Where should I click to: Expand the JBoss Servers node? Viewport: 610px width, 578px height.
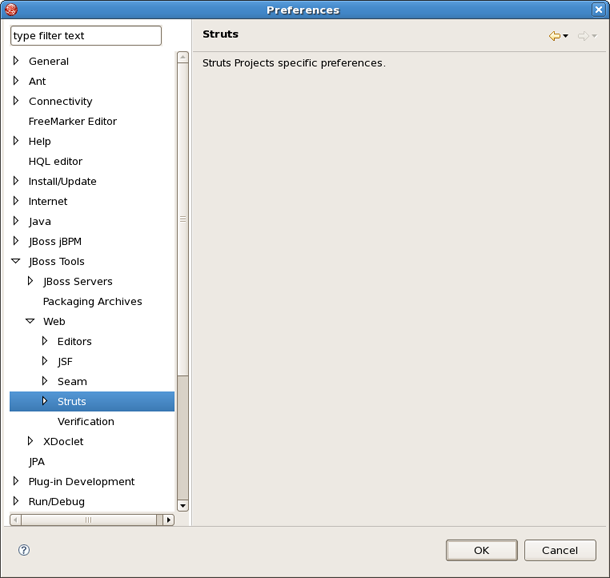tap(30, 281)
